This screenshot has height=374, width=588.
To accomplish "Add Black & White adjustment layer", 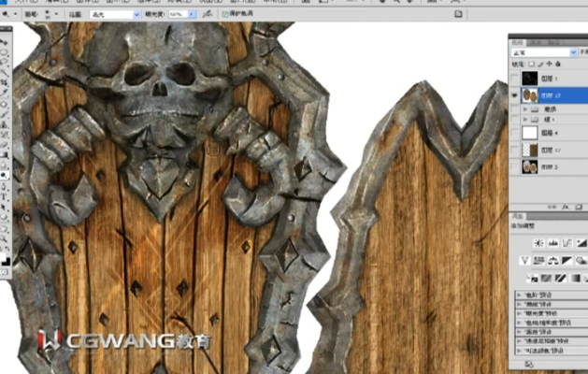I will [x=567, y=260].
